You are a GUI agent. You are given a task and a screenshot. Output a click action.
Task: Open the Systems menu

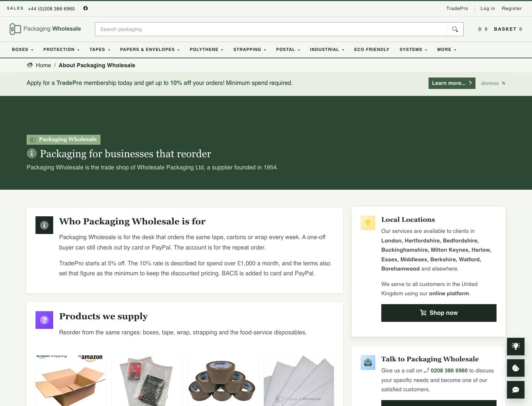[x=413, y=49]
